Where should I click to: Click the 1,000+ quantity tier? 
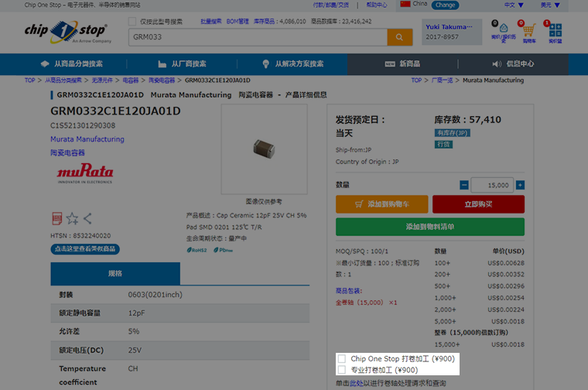[x=445, y=298]
